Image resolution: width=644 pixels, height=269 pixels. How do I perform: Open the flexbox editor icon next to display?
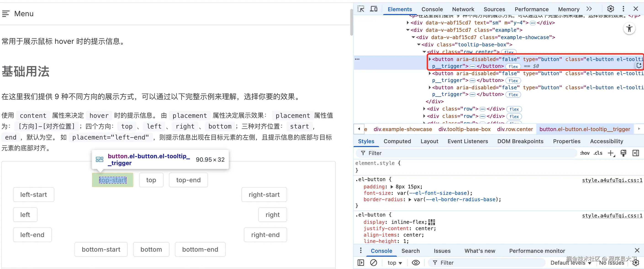point(431,222)
